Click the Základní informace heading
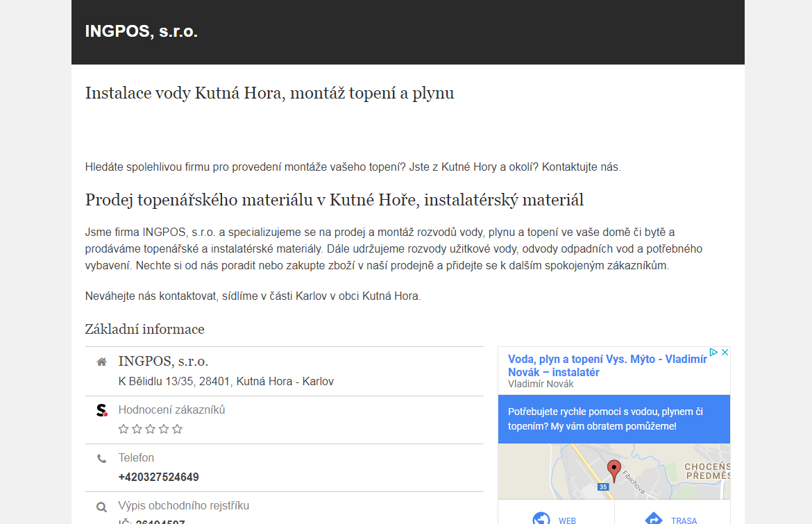This screenshot has height=524, width=812. click(x=144, y=329)
